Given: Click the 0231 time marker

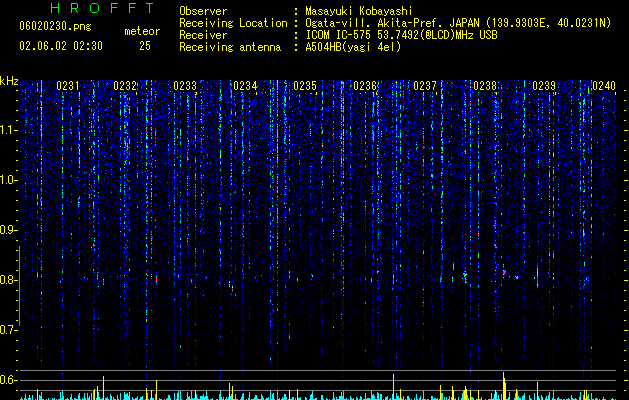Looking at the screenshot, I should pyautogui.click(x=68, y=86).
